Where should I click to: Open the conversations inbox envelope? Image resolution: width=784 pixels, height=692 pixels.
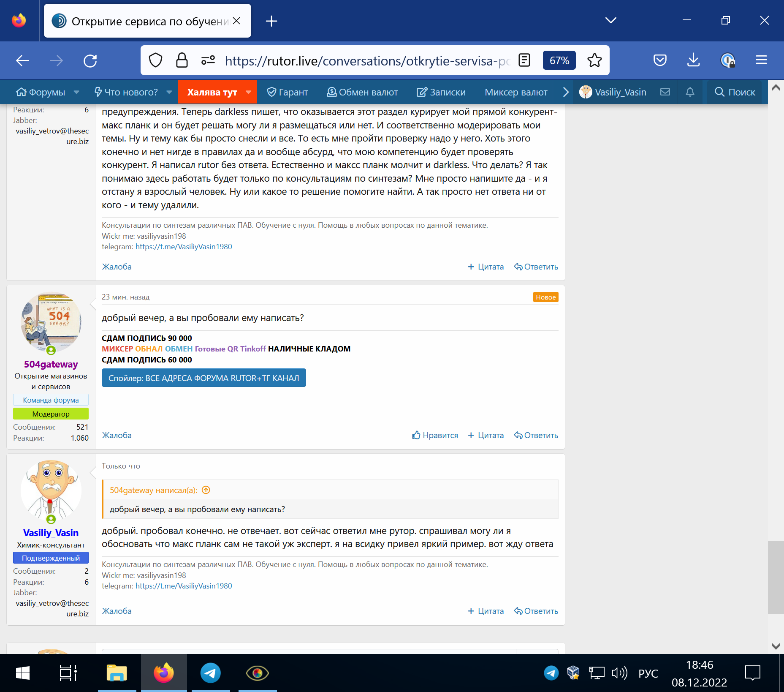(665, 92)
